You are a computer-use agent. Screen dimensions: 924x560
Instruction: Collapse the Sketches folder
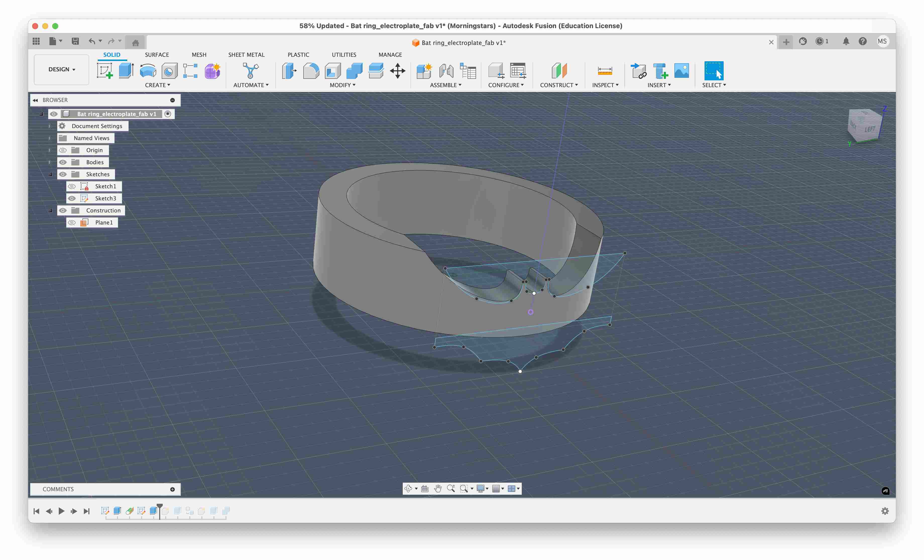click(x=50, y=174)
